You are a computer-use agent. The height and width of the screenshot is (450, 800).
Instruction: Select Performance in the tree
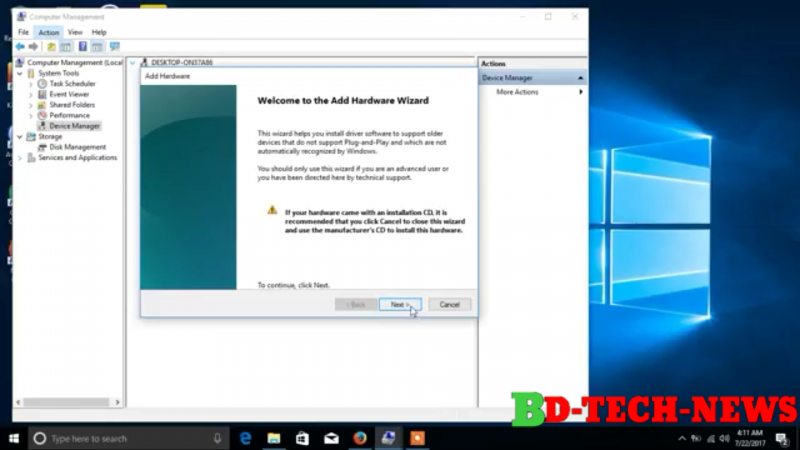pyautogui.click(x=69, y=115)
